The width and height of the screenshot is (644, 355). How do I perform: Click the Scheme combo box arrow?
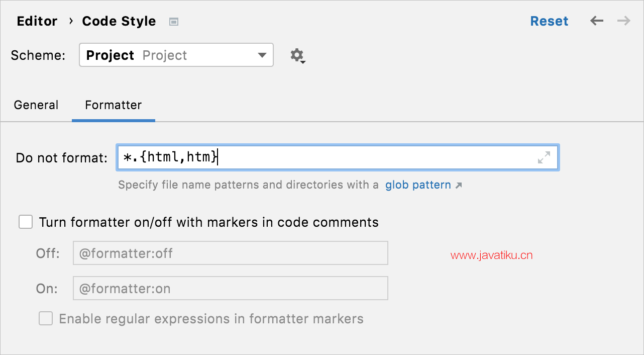coord(262,55)
